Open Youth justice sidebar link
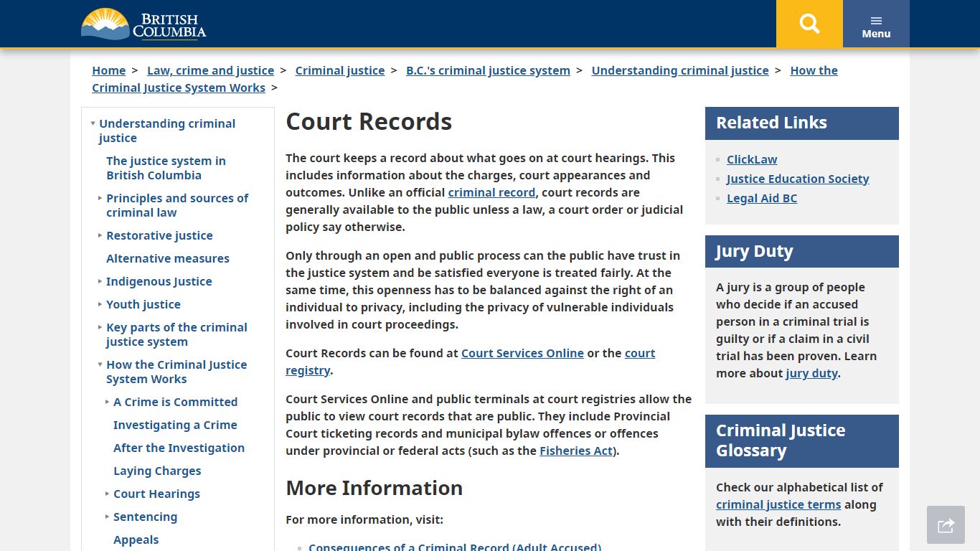 [143, 304]
